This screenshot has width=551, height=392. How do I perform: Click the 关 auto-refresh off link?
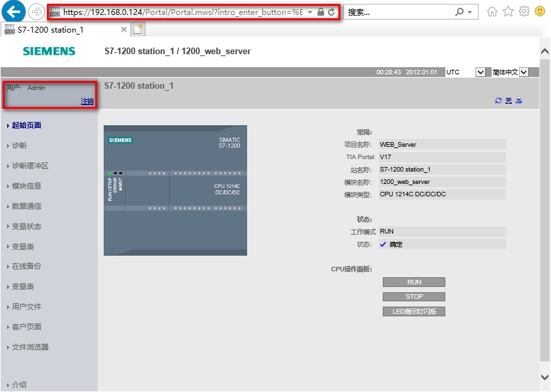click(509, 100)
